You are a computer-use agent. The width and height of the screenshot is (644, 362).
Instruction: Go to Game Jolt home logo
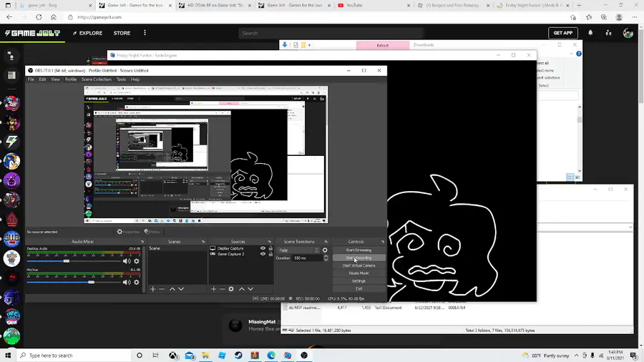[32, 33]
